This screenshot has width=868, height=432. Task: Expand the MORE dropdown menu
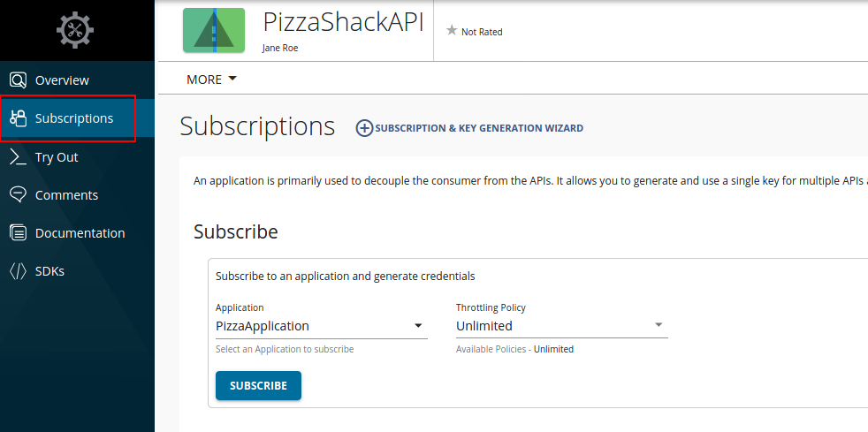[x=211, y=80]
